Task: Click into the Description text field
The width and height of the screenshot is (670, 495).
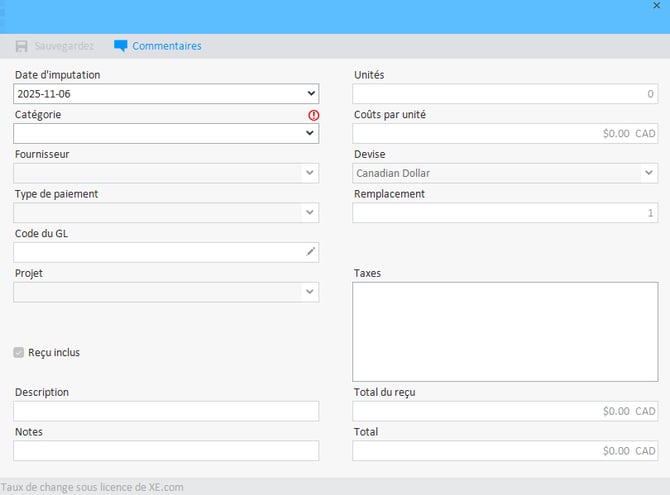Action: (x=166, y=411)
